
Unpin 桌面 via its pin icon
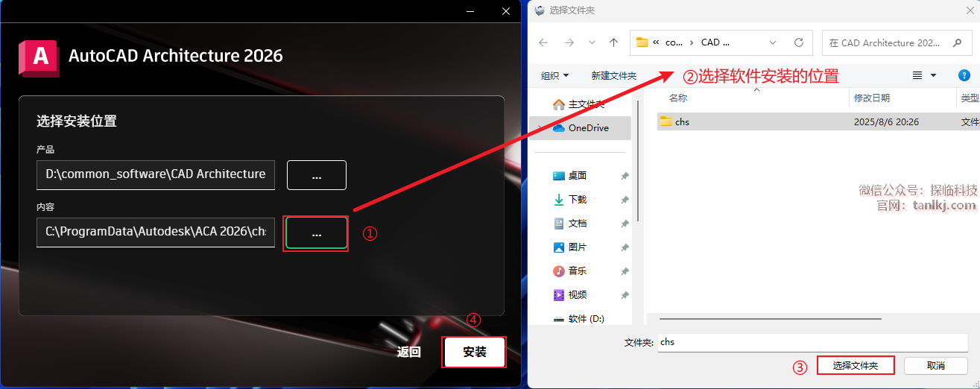625,176
